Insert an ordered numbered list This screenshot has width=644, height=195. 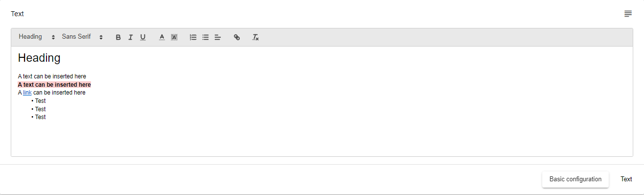coord(193,37)
